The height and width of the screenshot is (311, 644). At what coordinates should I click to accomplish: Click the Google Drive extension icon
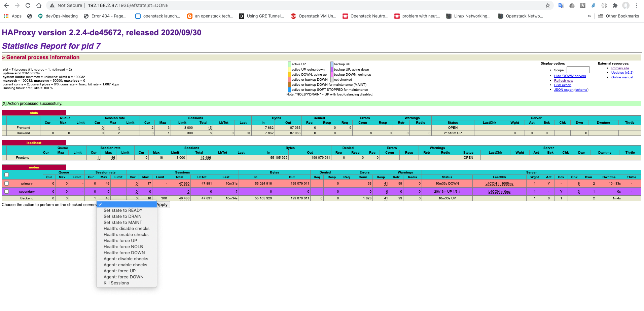coord(571,6)
